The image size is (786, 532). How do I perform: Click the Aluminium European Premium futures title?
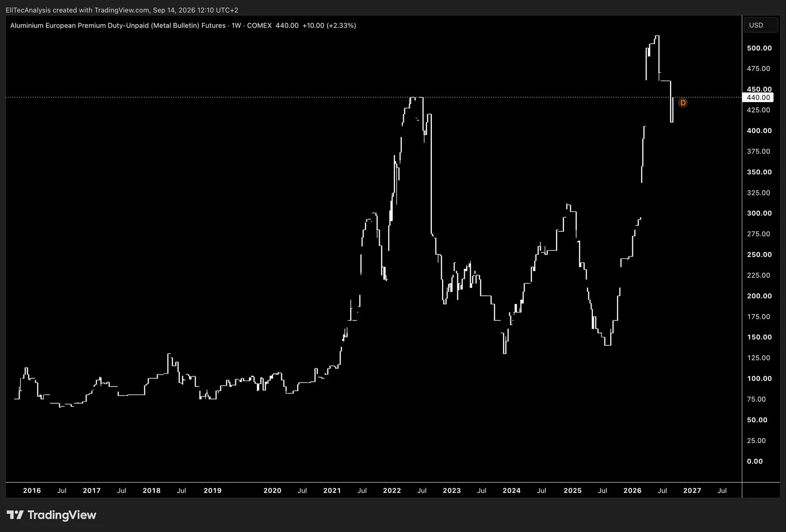click(x=118, y=26)
